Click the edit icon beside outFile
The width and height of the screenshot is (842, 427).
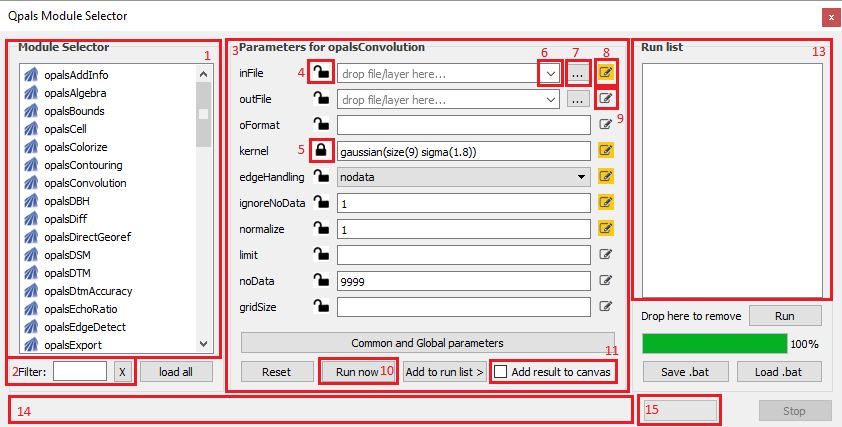coord(606,99)
